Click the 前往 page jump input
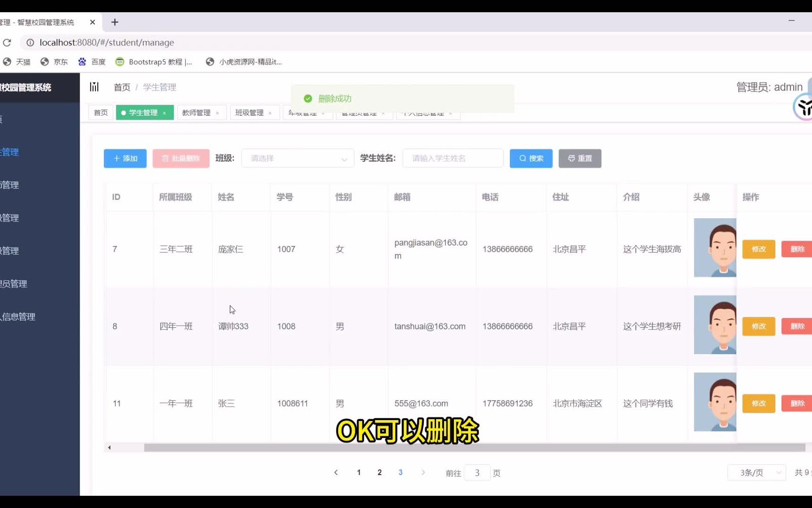 click(x=477, y=473)
